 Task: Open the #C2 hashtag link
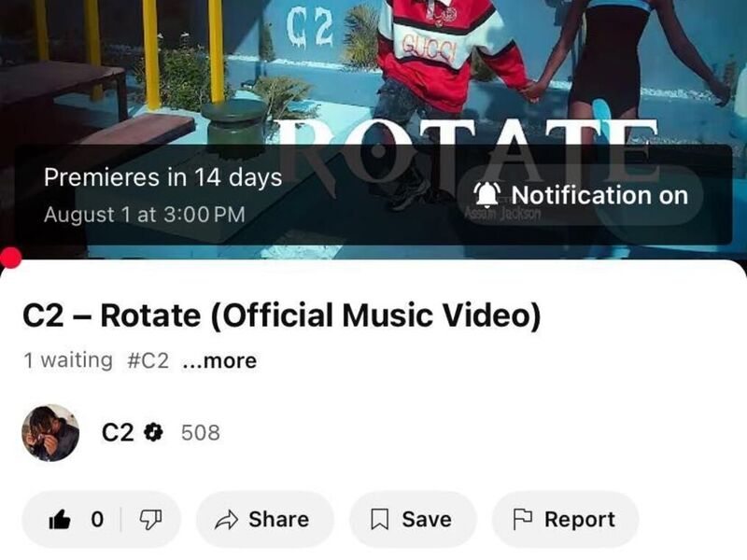coord(148,360)
